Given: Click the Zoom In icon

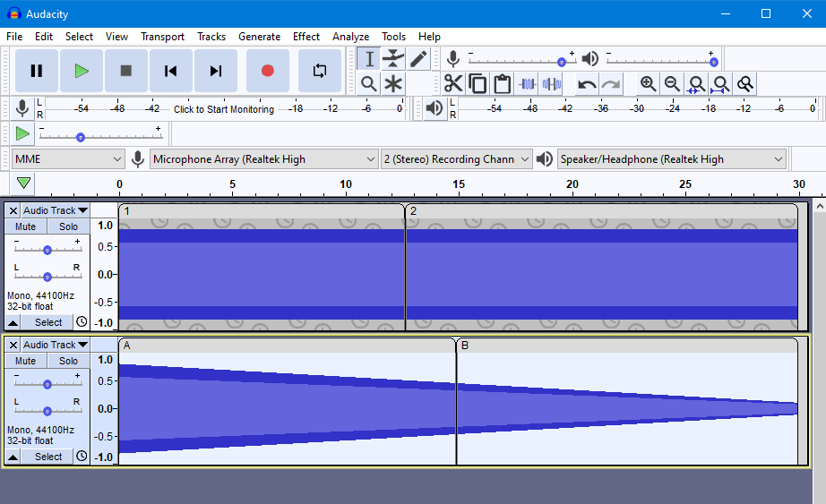Looking at the screenshot, I should tap(648, 84).
